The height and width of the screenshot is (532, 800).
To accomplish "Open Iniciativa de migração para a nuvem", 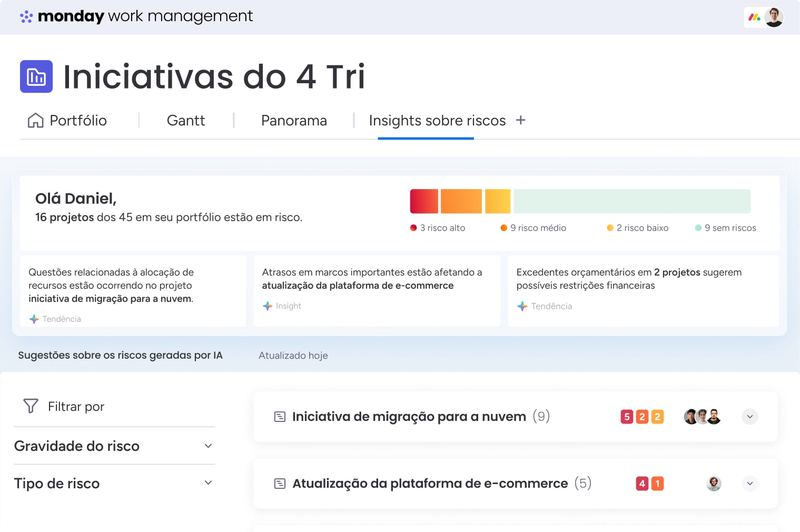I will point(409,417).
